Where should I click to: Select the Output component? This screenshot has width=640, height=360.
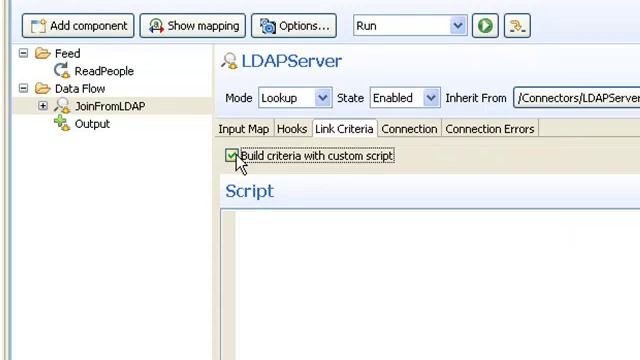tap(92, 124)
